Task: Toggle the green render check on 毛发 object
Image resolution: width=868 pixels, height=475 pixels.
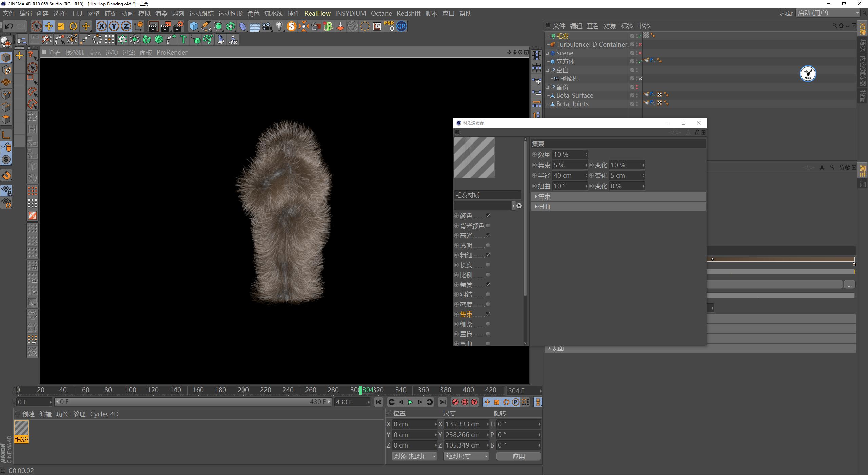Action: (639, 36)
